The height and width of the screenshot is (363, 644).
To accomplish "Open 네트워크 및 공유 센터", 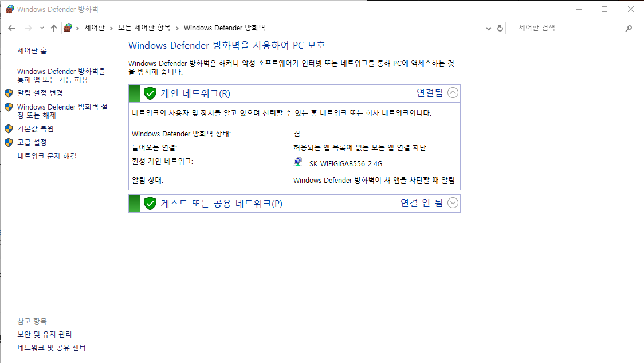I will click(51, 347).
